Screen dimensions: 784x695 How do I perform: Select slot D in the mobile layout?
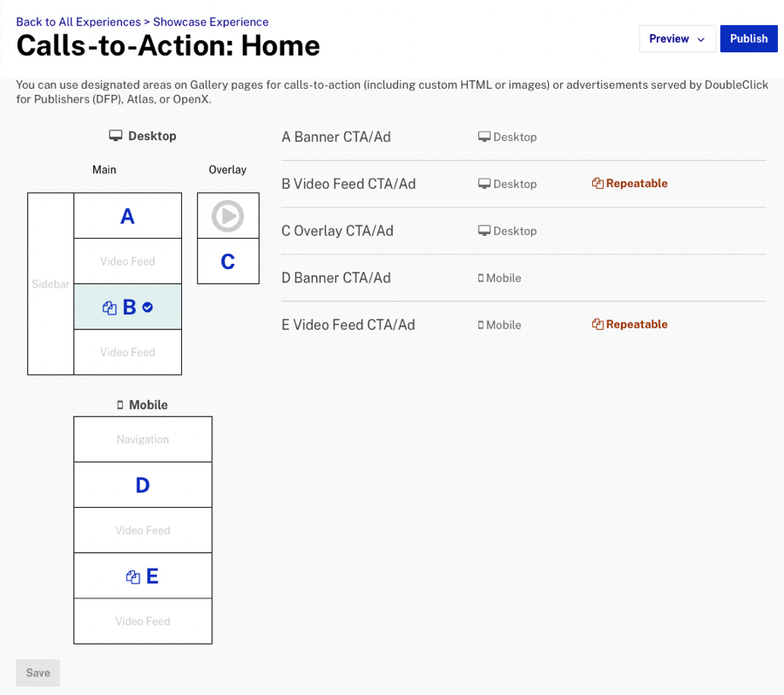(x=143, y=485)
